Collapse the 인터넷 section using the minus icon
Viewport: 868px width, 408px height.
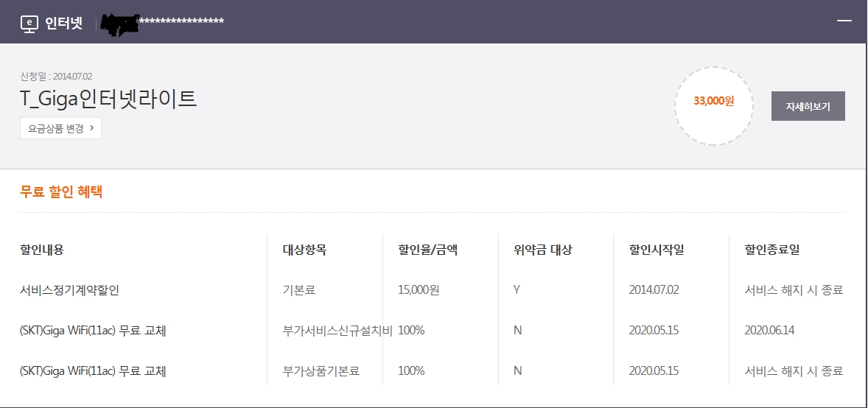pyautogui.click(x=844, y=21)
